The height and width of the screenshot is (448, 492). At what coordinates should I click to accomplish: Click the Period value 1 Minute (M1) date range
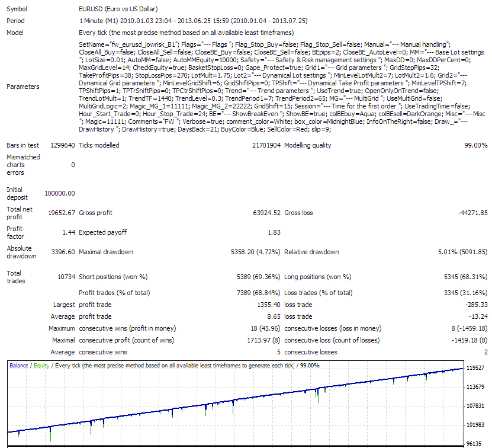[x=193, y=21]
